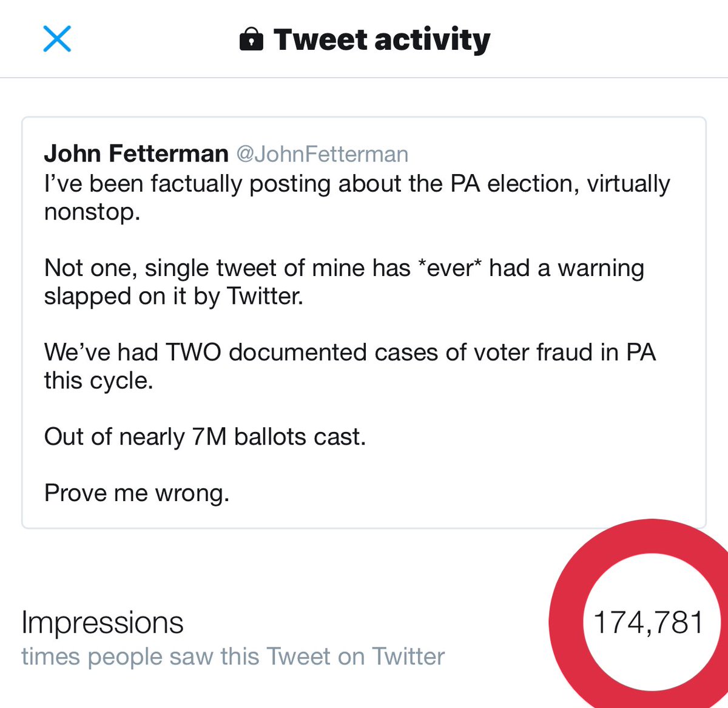728x708 pixels.
Task: Click the paragraph mentioning Twitter warning
Action: coord(343,268)
